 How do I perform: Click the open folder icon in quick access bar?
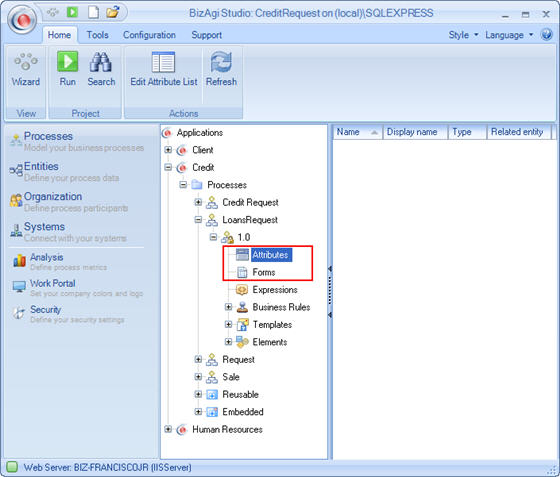[113, 12]
